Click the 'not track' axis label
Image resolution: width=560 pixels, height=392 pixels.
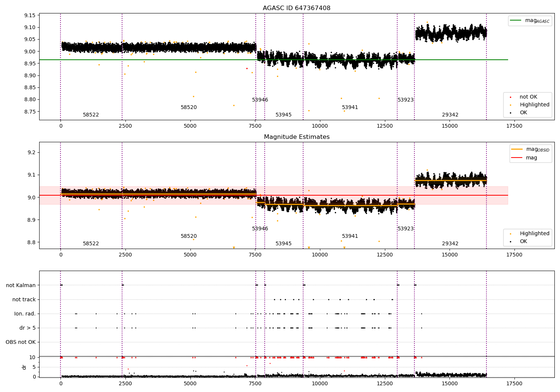[24, 299]
